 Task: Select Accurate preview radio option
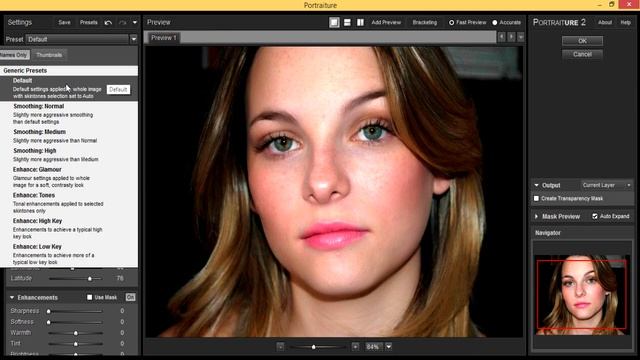(507, 22)
